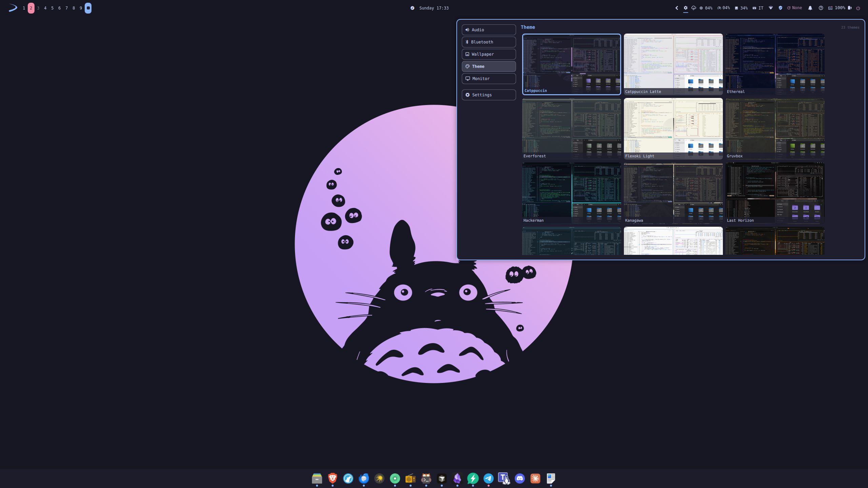Open the file manager dock icon

click(x=317, y=478)
